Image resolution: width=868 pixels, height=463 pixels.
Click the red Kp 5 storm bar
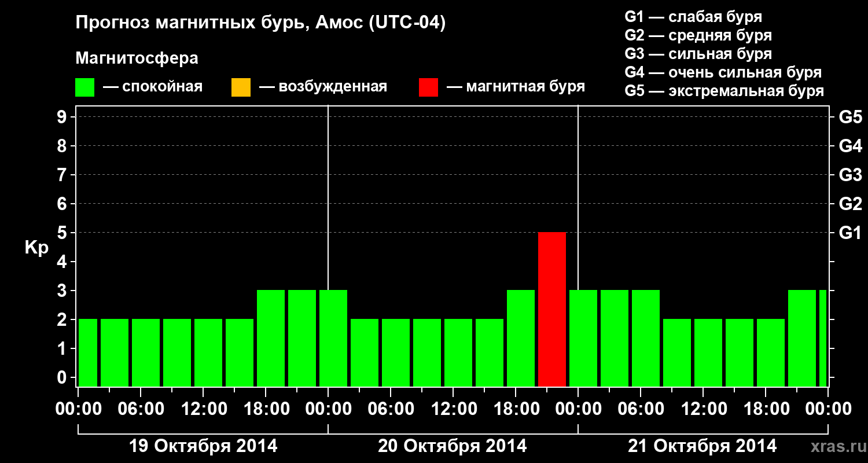coord(552,309)
